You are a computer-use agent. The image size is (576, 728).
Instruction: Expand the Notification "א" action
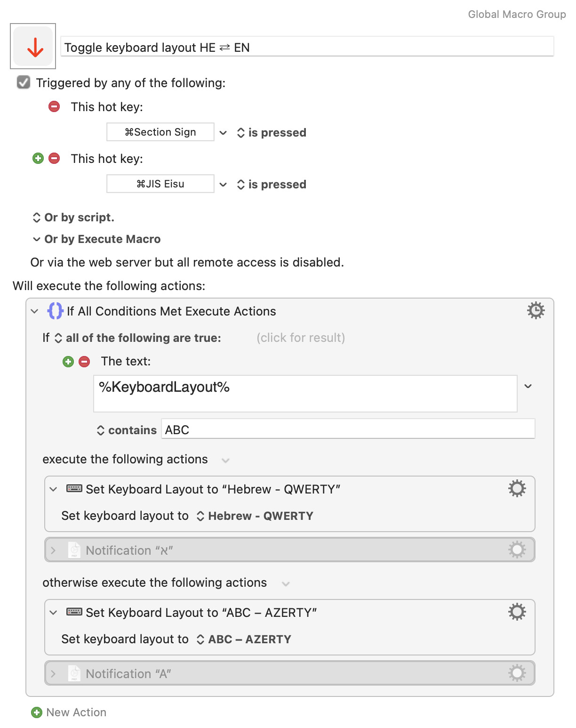click(x=53, y=550)
